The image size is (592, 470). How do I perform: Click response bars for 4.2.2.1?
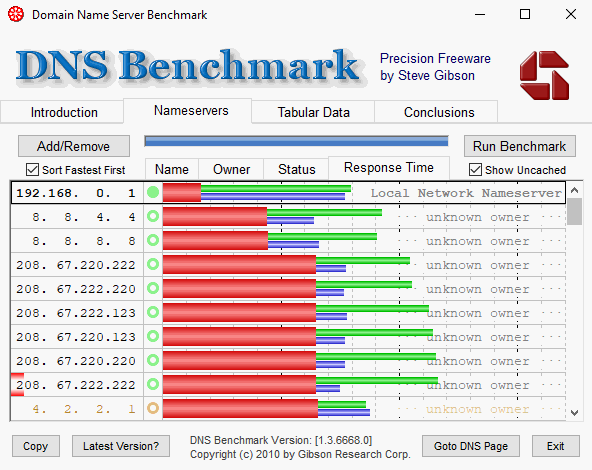(x=267, y=408)
